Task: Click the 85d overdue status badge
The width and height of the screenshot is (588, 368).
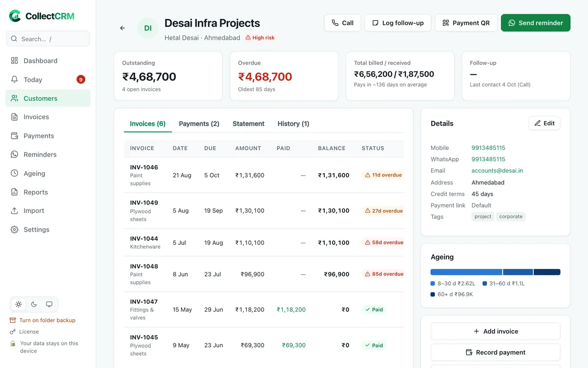Action: coord(383,274)
